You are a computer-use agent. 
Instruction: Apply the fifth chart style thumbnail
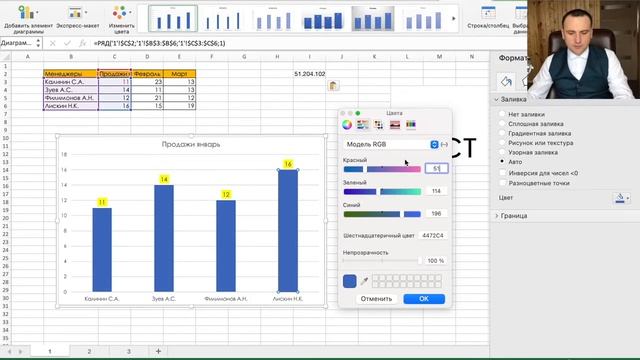373,18
